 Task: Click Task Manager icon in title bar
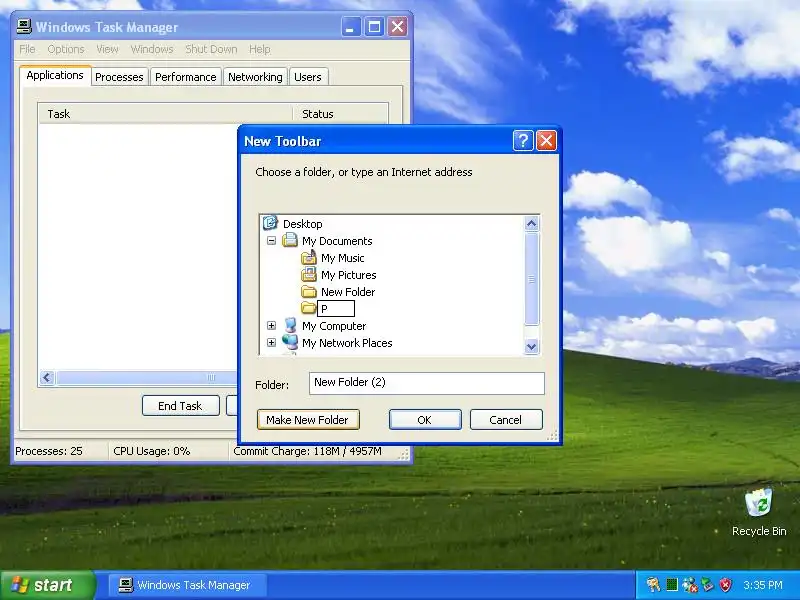point(24,27)
